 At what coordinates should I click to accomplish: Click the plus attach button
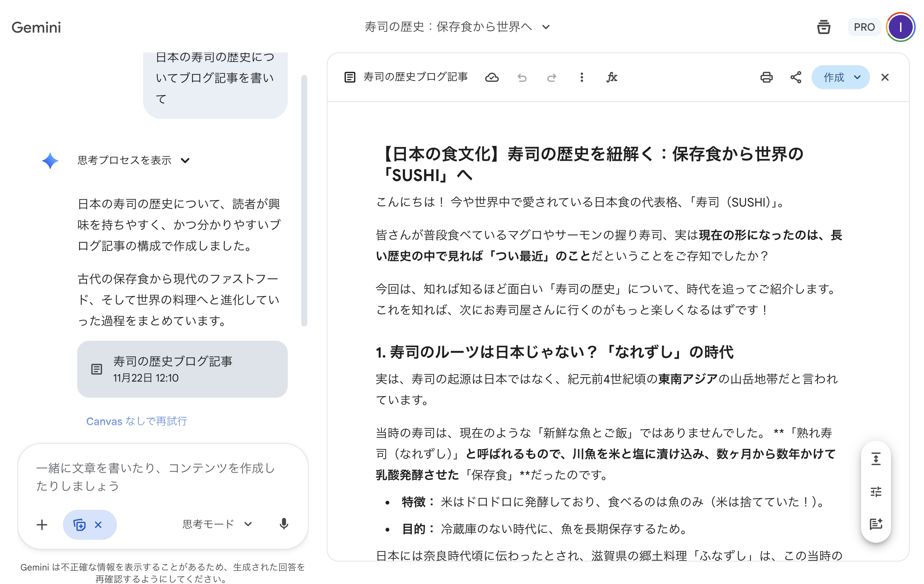pos(42,525)
